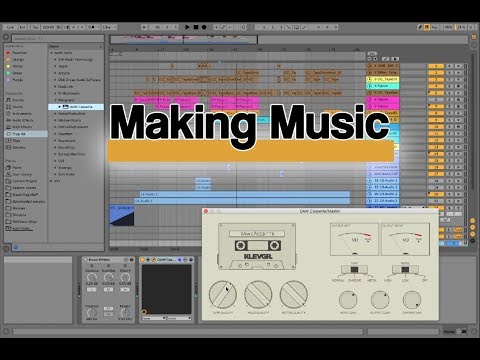Toggle the Key map mode button
Image resolution: width=480 pixels, height=360 pixels.
coord(435,27)
